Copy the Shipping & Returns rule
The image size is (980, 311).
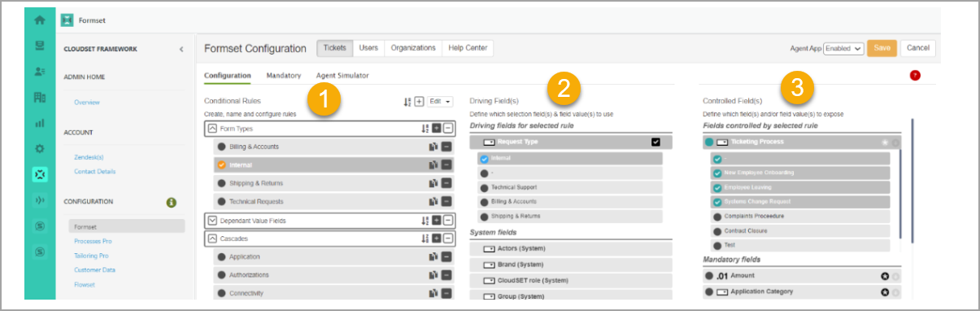pyautogui.click(x=434, y=183)
